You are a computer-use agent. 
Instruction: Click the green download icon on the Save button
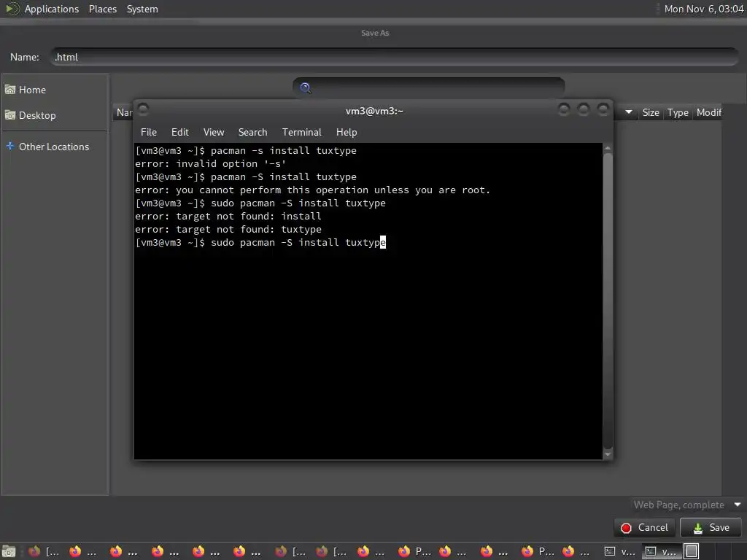(698, 528)
